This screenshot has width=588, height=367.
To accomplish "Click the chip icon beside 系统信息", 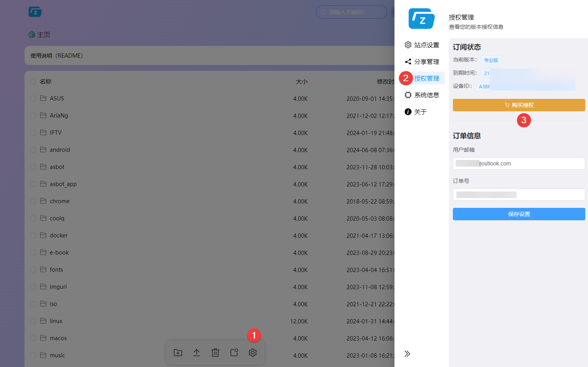I will [x=408, y=95].
